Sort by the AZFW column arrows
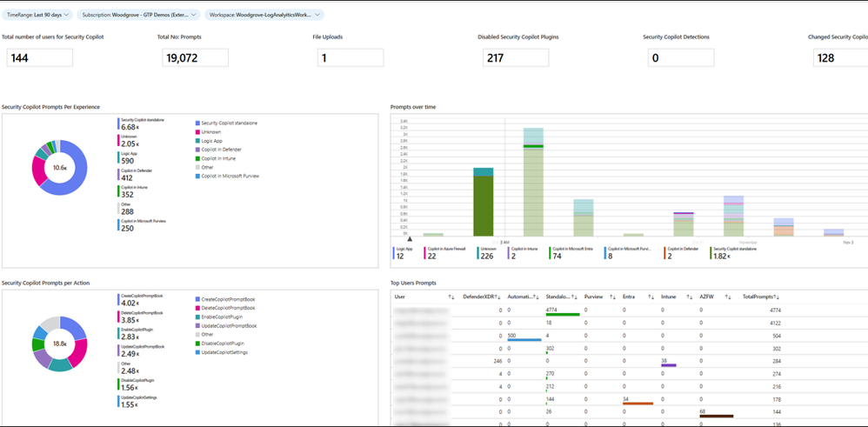Viewport: 868px width, 427px height. pos(729,297)
